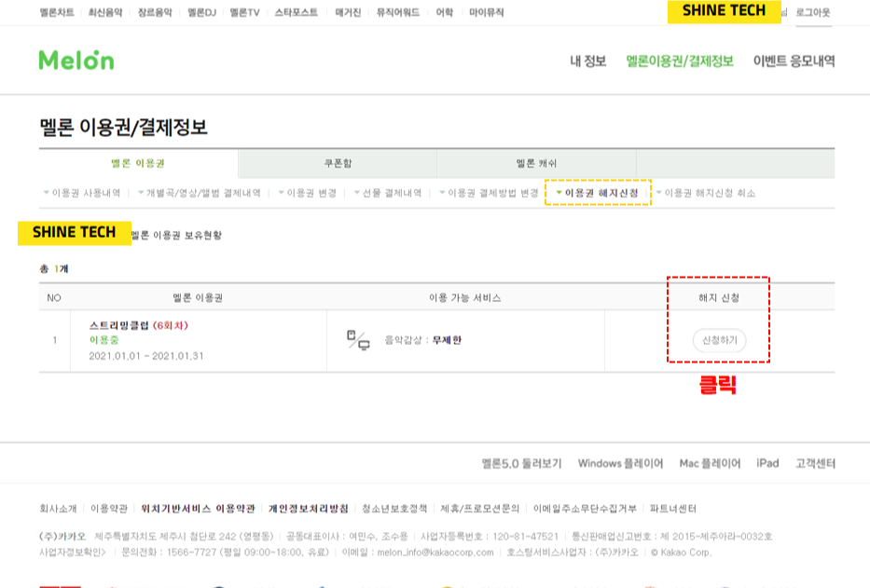
Task: Click the 멜론 이용권 column header
Action: click(198, 298)
